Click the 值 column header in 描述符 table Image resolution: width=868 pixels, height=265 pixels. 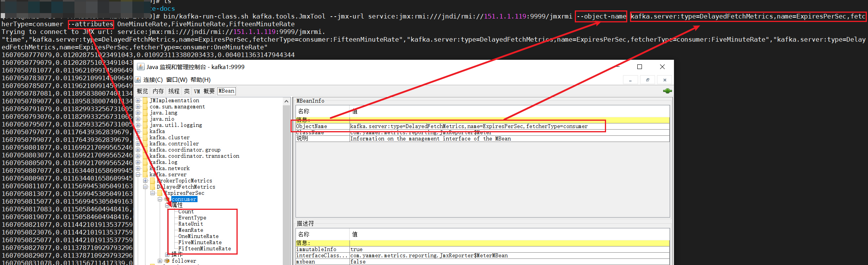click(509, 235)
